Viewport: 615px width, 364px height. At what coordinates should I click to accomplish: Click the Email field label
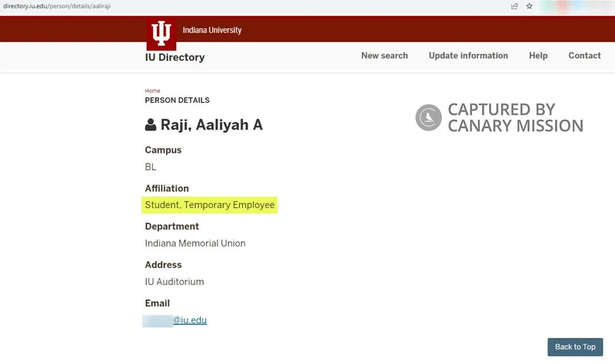click(x=158, y=303)
